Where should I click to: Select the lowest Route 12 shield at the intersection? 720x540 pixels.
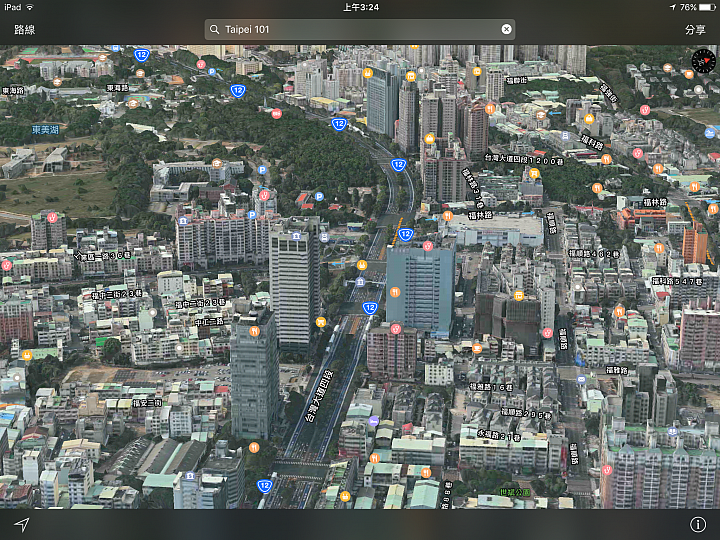coord(264,486)
